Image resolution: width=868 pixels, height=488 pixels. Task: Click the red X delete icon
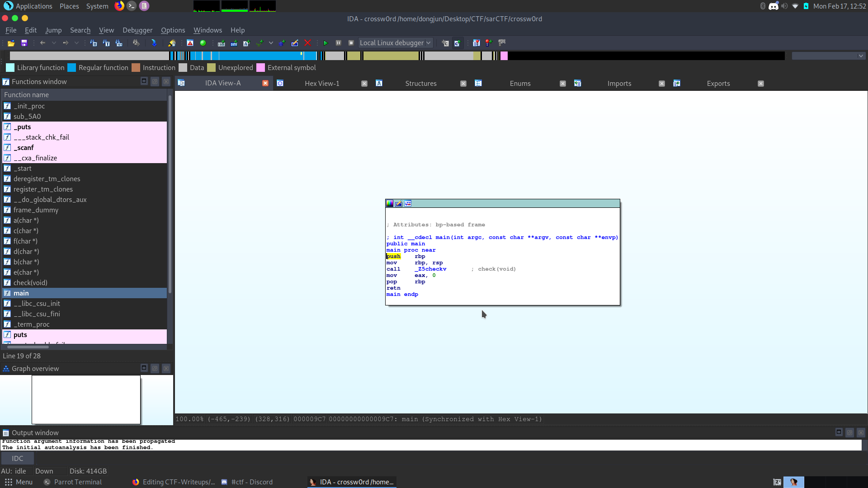click(307, 43)
